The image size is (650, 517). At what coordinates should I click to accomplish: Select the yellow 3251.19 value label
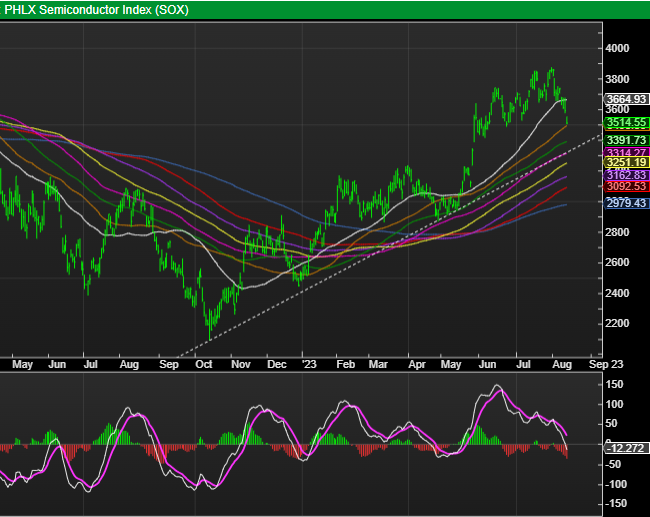click(x=626, y=162)
